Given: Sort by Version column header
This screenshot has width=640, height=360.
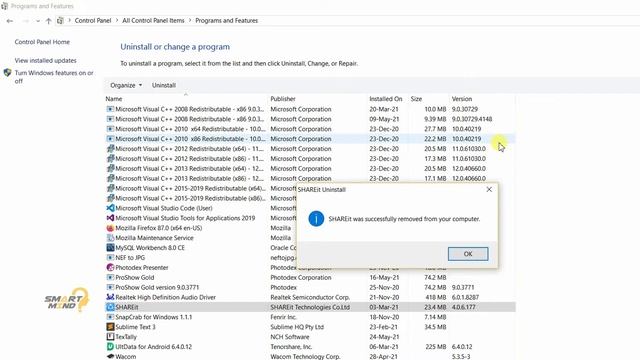Looking at the screenshot, I should (x=462, y=99).
